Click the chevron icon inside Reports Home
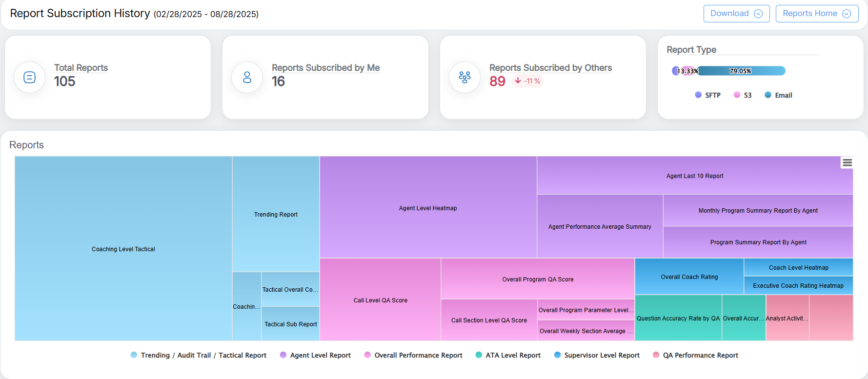This screenshot has width=868, height=379. tap(847, 14)
